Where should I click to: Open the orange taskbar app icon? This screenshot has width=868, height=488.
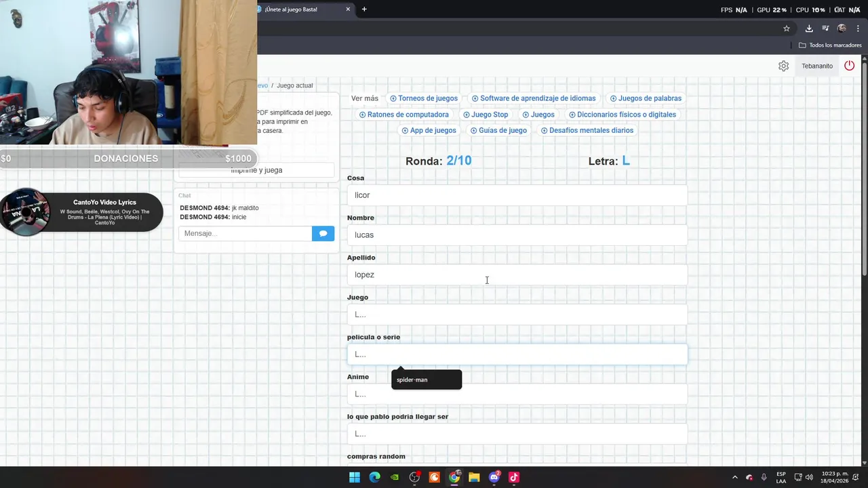[434, 477]
